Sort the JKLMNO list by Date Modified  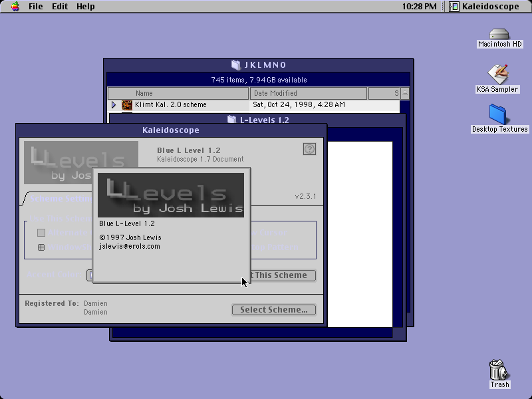(309, 93)
